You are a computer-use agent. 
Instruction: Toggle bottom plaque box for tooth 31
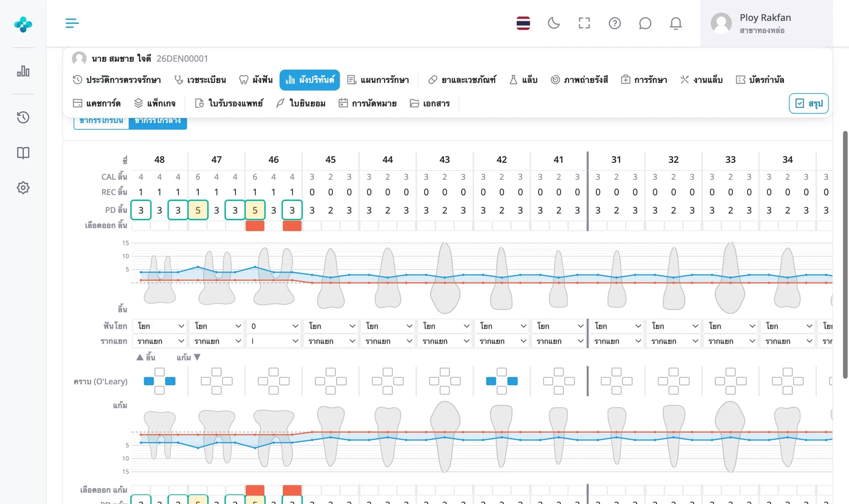(616, 390)
